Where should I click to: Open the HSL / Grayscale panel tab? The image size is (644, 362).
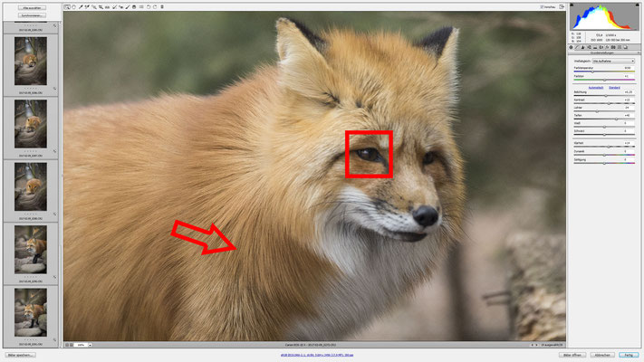tap(589, 47)
